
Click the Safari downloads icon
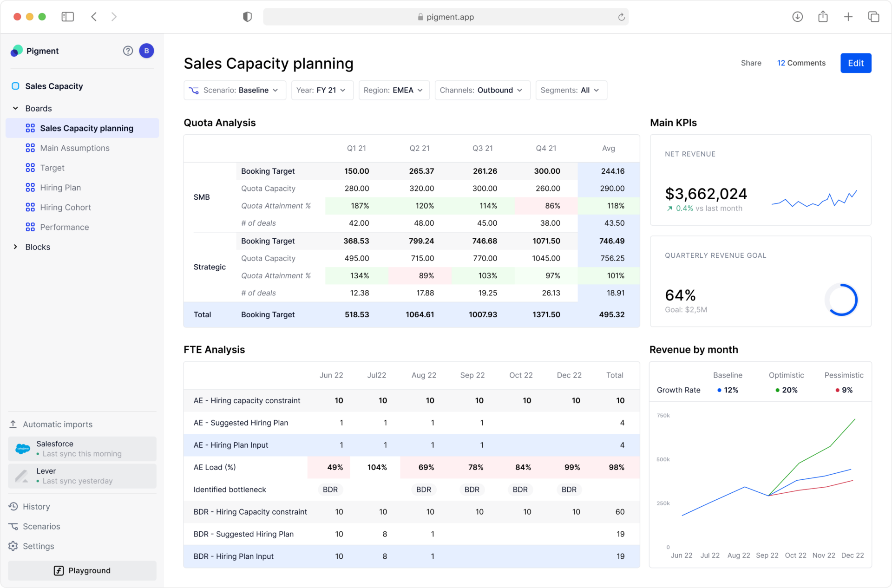click(797, 17)
